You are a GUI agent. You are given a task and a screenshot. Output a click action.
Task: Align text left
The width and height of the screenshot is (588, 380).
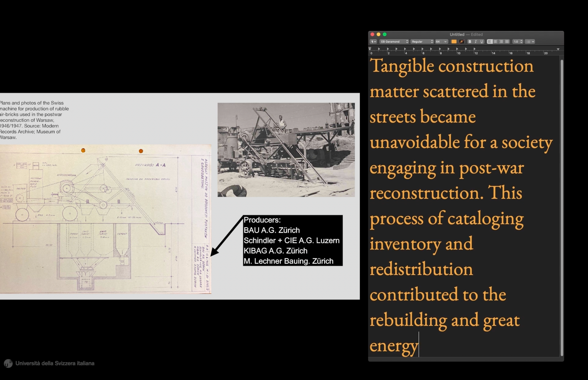click(489, 42)
